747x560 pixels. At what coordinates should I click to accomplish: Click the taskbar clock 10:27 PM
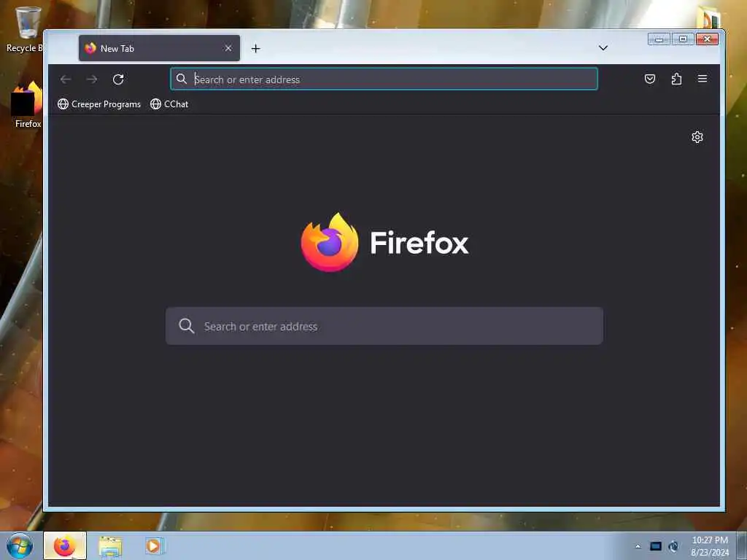click(710, 540)
